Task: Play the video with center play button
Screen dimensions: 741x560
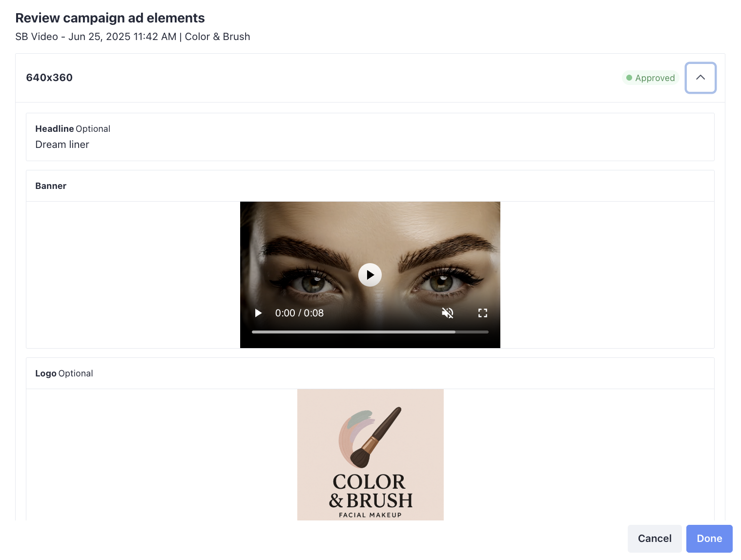Action: [370, 275]
